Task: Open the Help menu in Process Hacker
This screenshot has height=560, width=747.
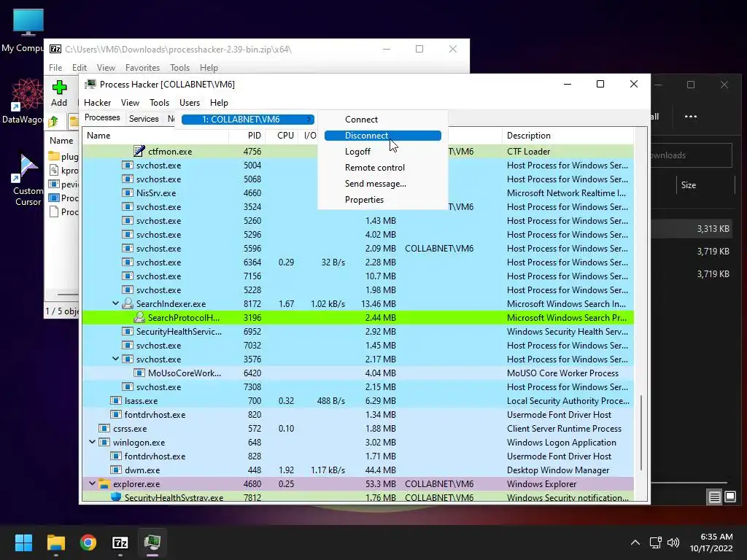Action: tap(219, 102)
